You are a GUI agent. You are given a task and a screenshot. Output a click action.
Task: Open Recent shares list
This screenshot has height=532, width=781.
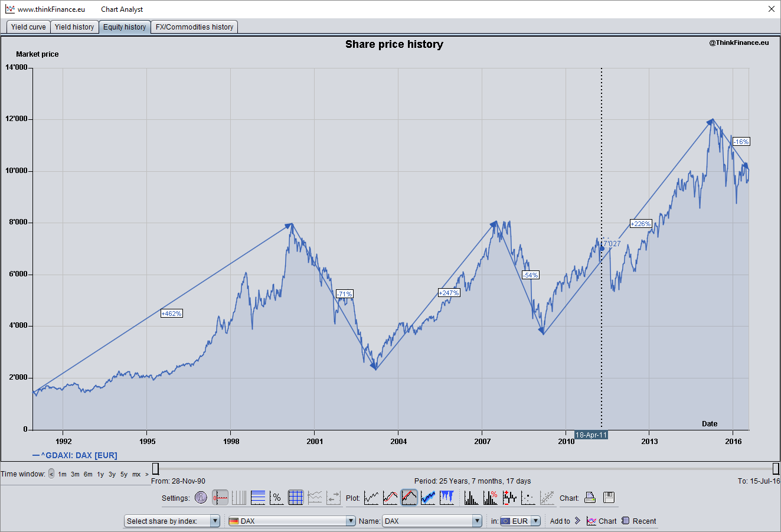[639, 521]
